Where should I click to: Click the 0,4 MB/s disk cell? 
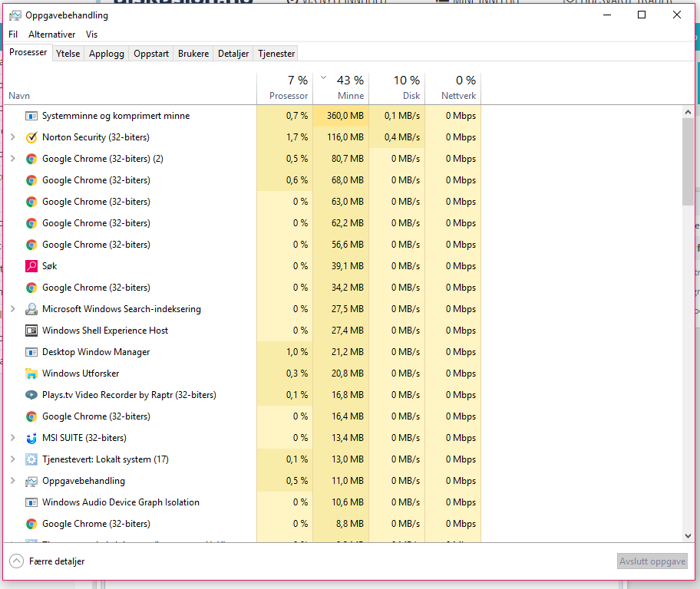point(397,137)
